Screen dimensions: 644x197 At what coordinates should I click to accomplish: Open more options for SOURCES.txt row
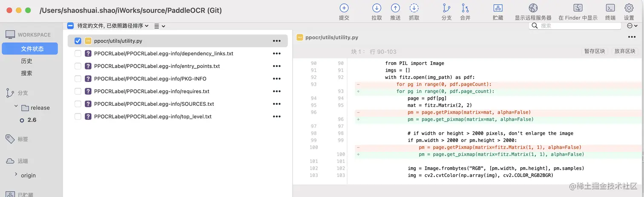[276, 104]
